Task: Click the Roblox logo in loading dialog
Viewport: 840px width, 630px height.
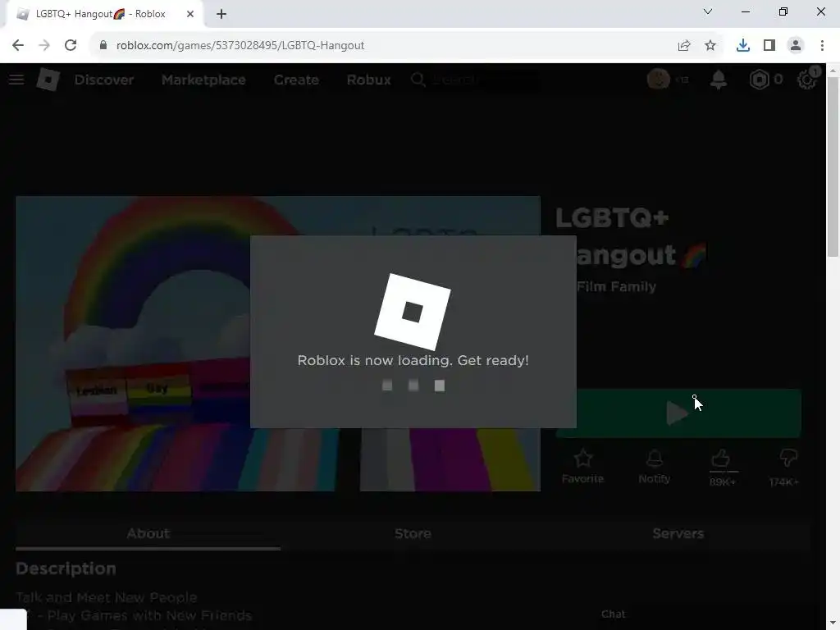Action: coord(413,312)
